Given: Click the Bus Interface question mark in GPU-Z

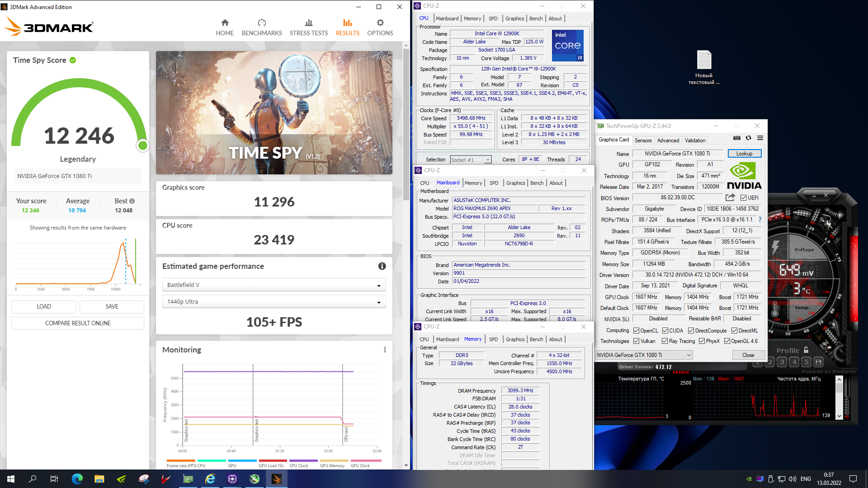Looking at the screenshot, I should (760, 220).
